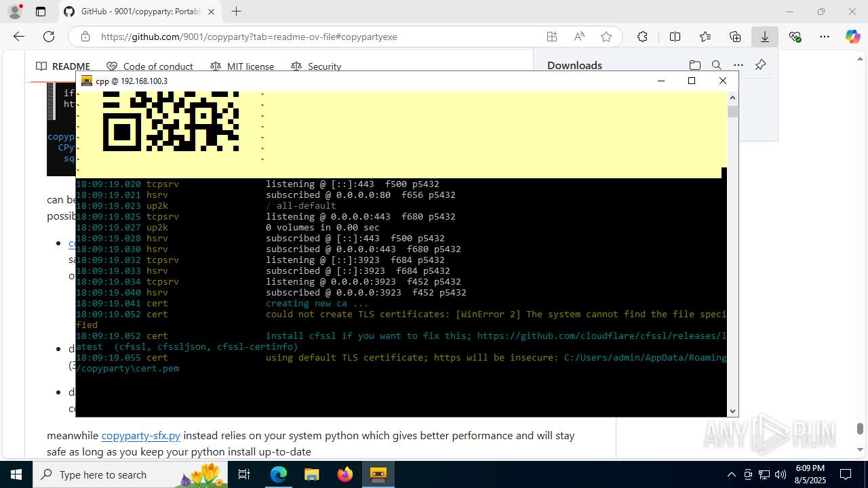Click the 'creating new ca ...' log line
This screenshot has width=868, height=488.
317,304
